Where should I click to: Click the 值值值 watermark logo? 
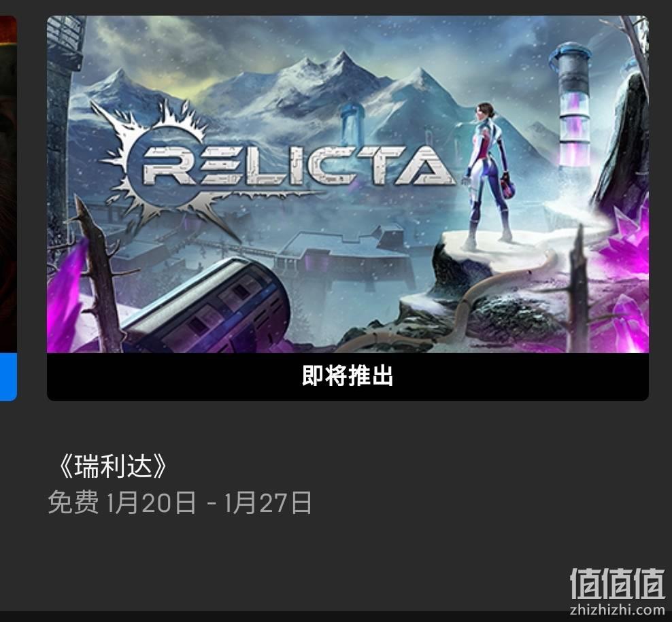(617, 584)
